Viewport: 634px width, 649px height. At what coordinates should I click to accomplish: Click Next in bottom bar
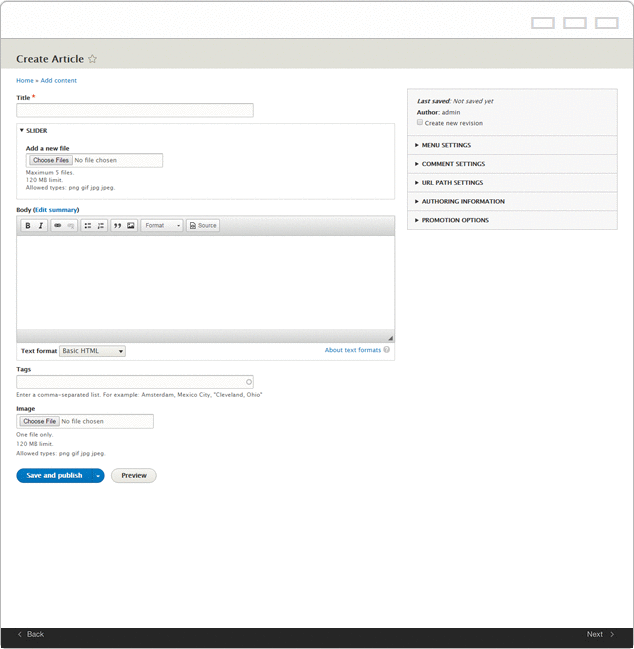pos(600,634)
